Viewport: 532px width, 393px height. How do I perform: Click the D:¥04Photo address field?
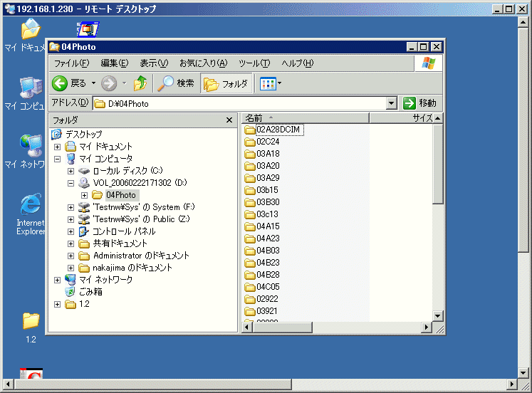point(239,103)
